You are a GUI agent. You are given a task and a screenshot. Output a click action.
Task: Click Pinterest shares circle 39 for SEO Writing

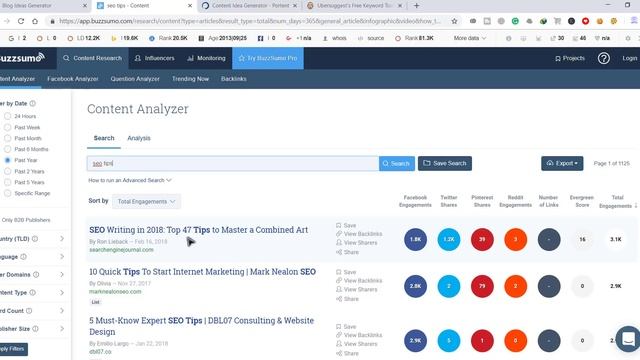coord(482,239)
